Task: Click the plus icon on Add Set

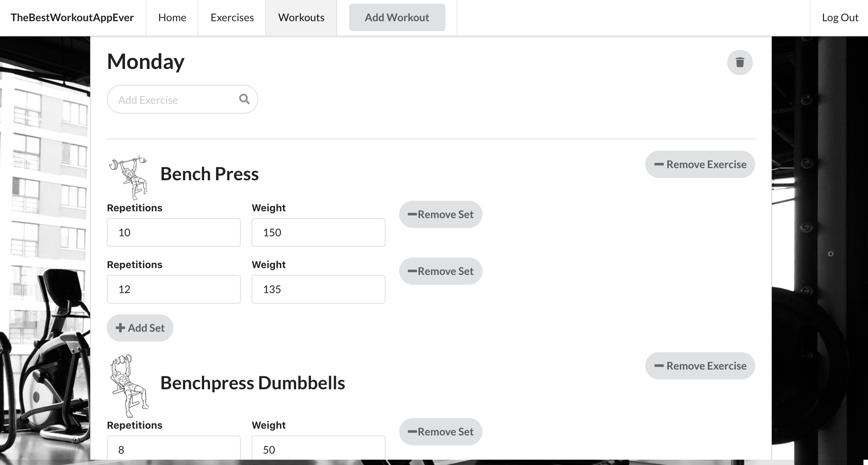Action: 120,327
